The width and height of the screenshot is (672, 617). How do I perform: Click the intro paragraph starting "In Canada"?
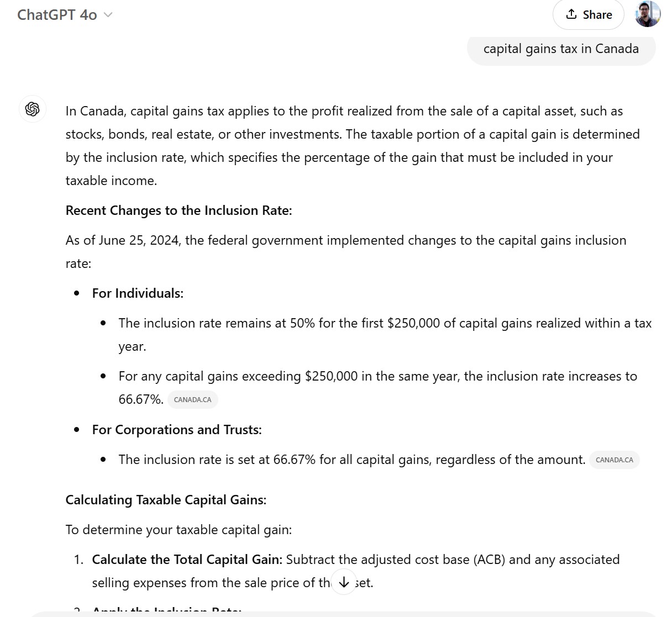[x=344, y=134]
